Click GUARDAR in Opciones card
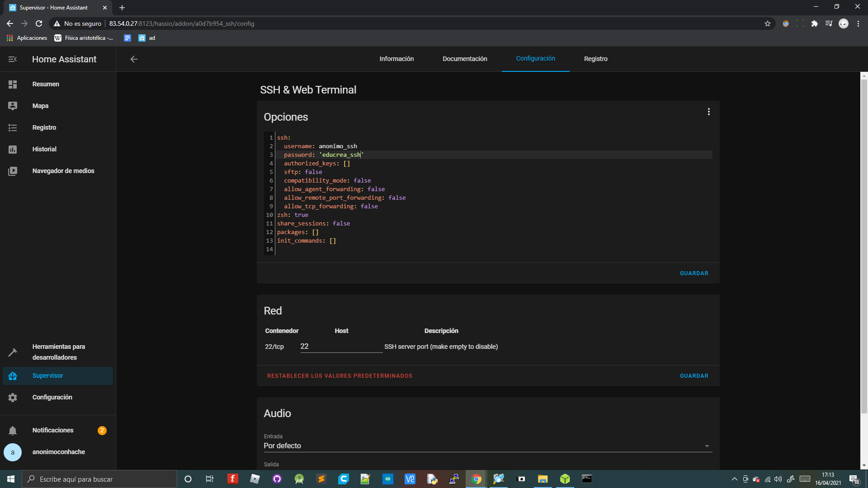Screen dimensions: 868x488 [694, 273]
